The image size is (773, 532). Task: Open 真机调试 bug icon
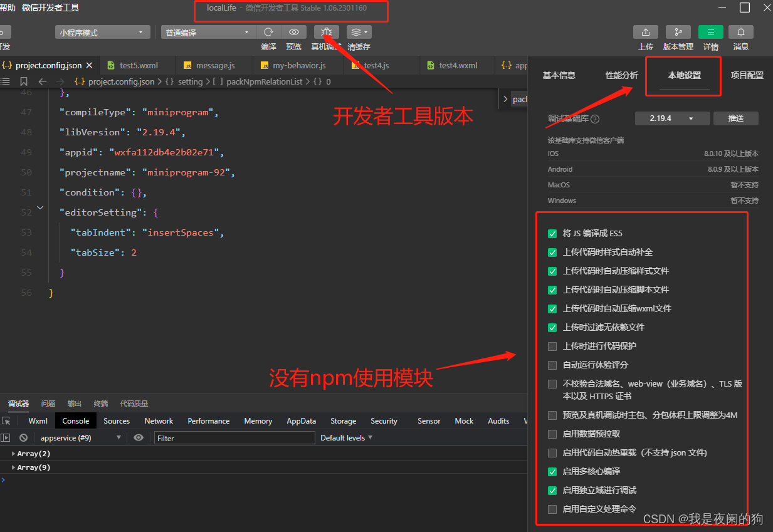tap(327, 33)
